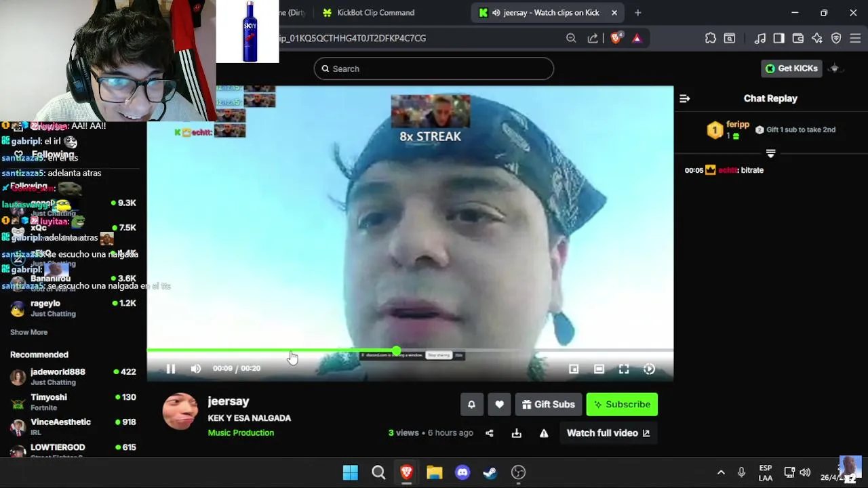868x488 pixels.
Task: Open Brave VPN shield icon
Action: click(836, 39)
